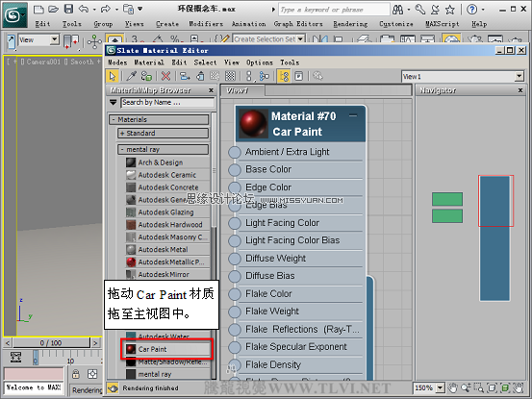The height and width of the screenshot is (399, 532).
Task: Open the Options menu in Slate editor
Action: pyautogui.click(x=260, y=62)
